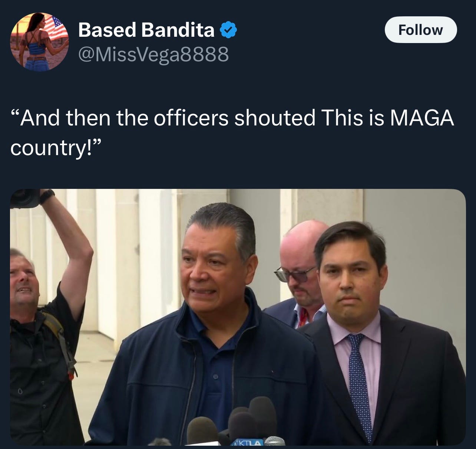
Task: Click the blue verified checkmark badge
Action: tap(229, 30)
